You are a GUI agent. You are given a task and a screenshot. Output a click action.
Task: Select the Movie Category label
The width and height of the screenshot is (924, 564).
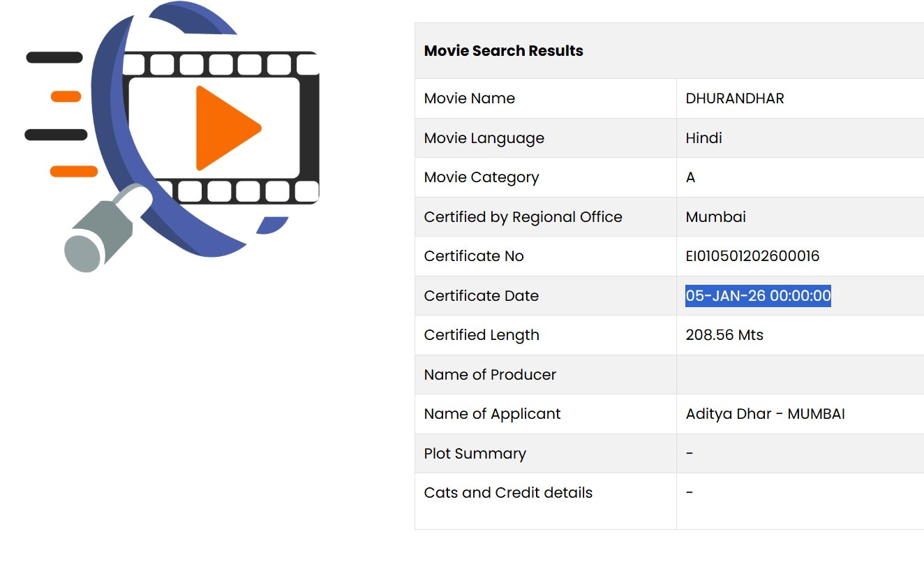(481, 177)
